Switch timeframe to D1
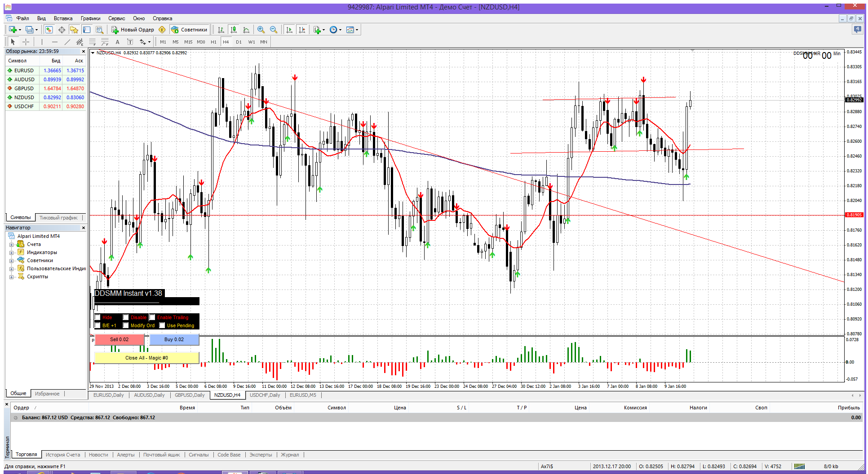This screenshot has height=474, width=868. click(x=239, y=42)
